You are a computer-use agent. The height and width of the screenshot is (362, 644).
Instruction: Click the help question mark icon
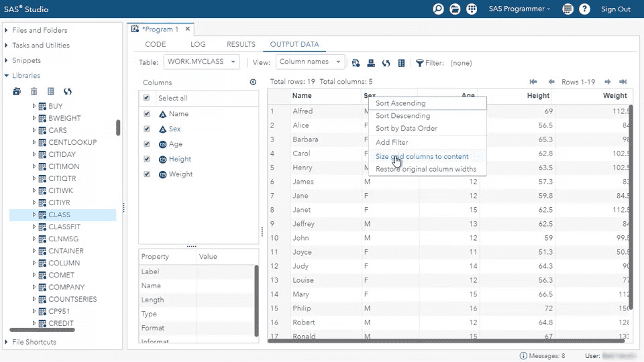[585, 9]
